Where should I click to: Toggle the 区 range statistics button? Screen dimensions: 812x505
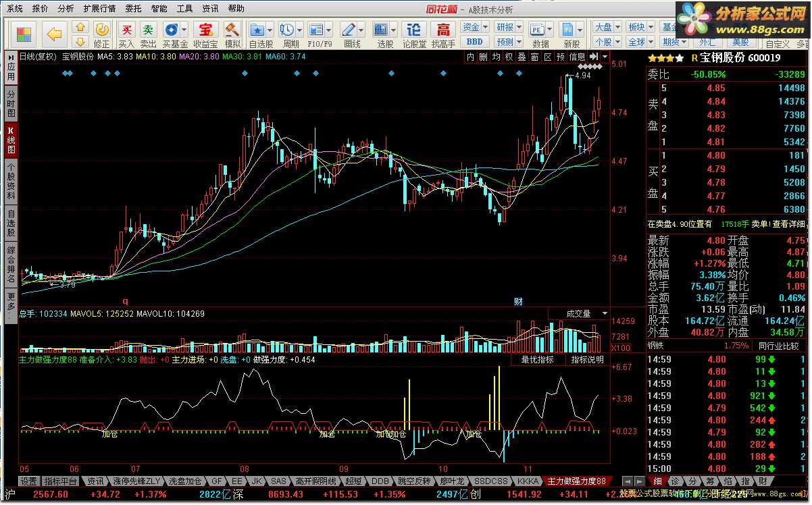pyautogui.click(x=547, y=57)
